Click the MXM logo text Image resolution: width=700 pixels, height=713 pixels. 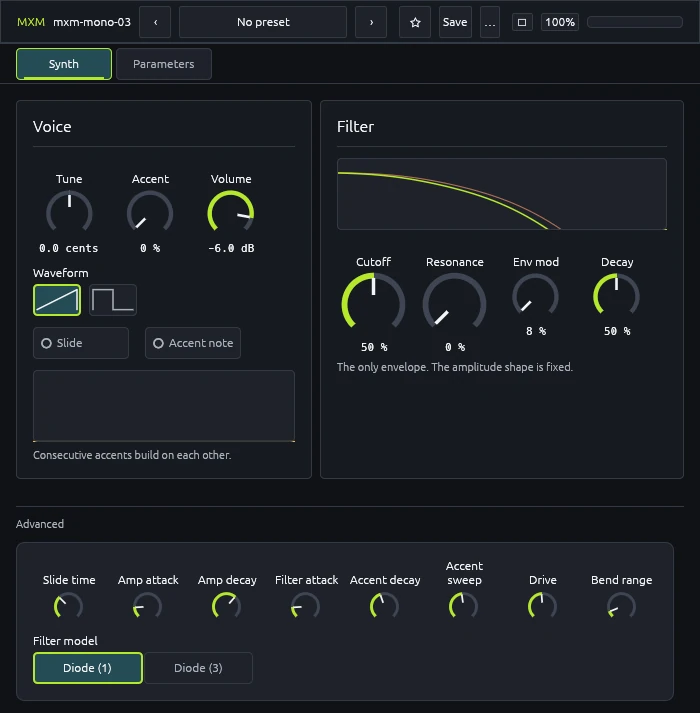click(31, 22)
